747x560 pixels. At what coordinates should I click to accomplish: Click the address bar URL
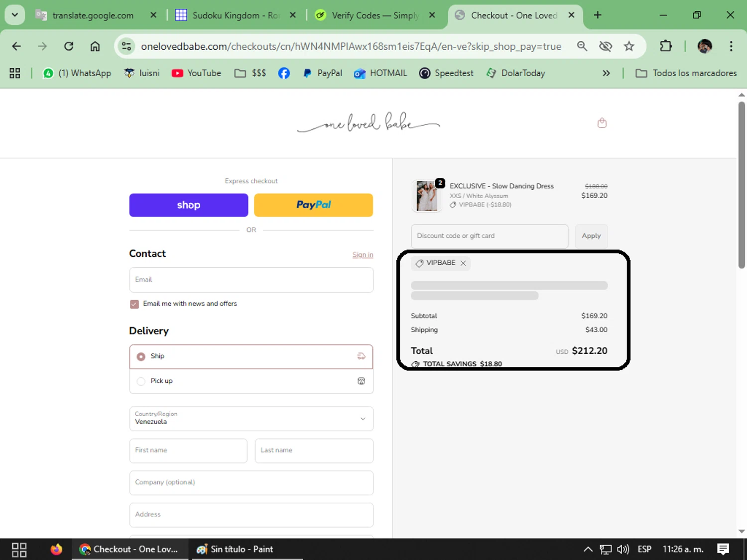click(351, 46)
